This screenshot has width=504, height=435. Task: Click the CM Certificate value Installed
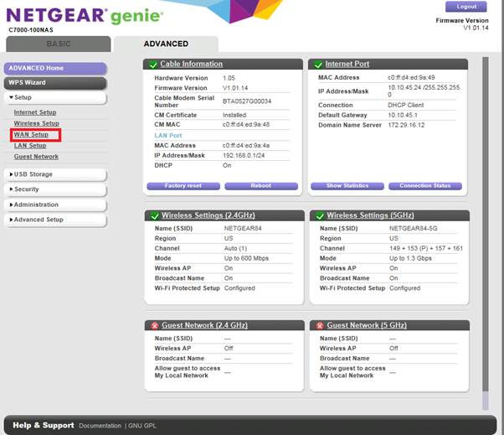point(234,115)
